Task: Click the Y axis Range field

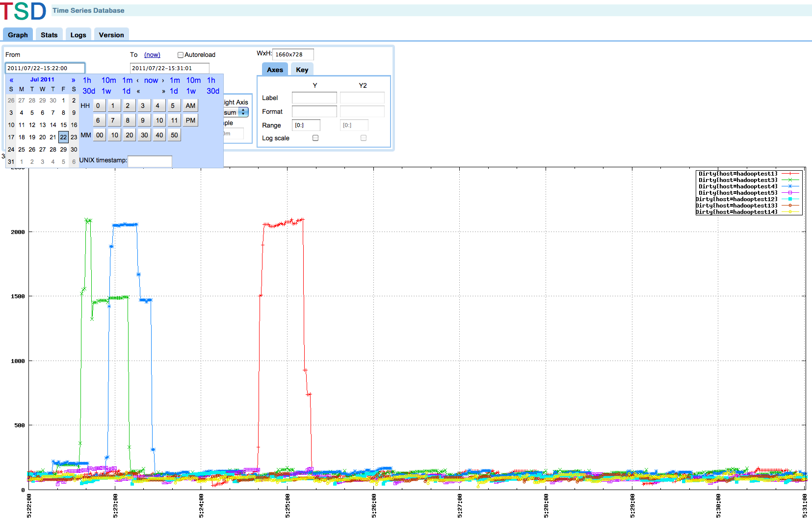Action: tap(306, 125)
